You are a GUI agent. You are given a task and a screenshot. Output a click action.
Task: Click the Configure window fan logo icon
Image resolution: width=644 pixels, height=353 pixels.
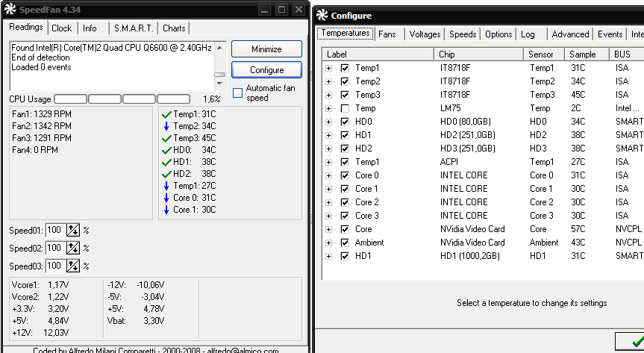tap(322, 15)
